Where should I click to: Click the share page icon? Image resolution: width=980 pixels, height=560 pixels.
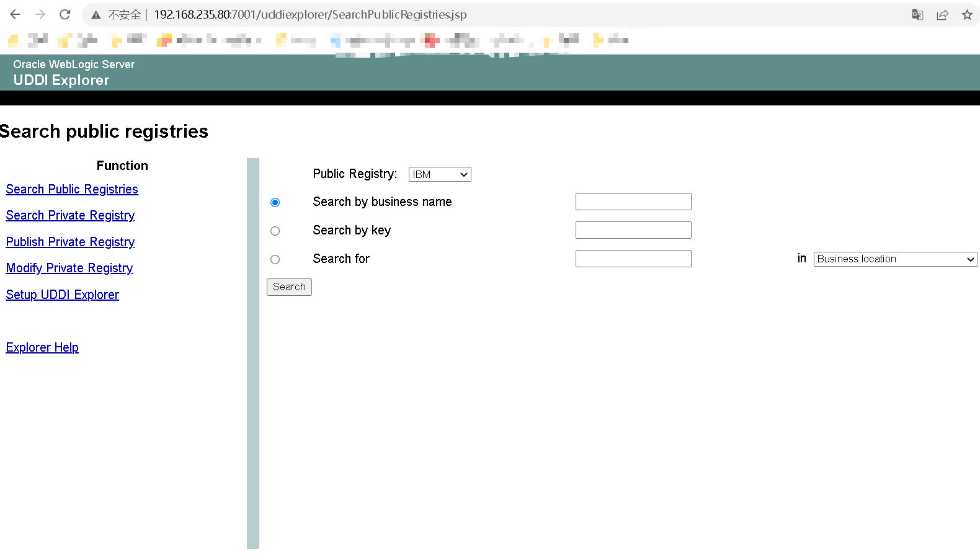(x=942, y=15)
